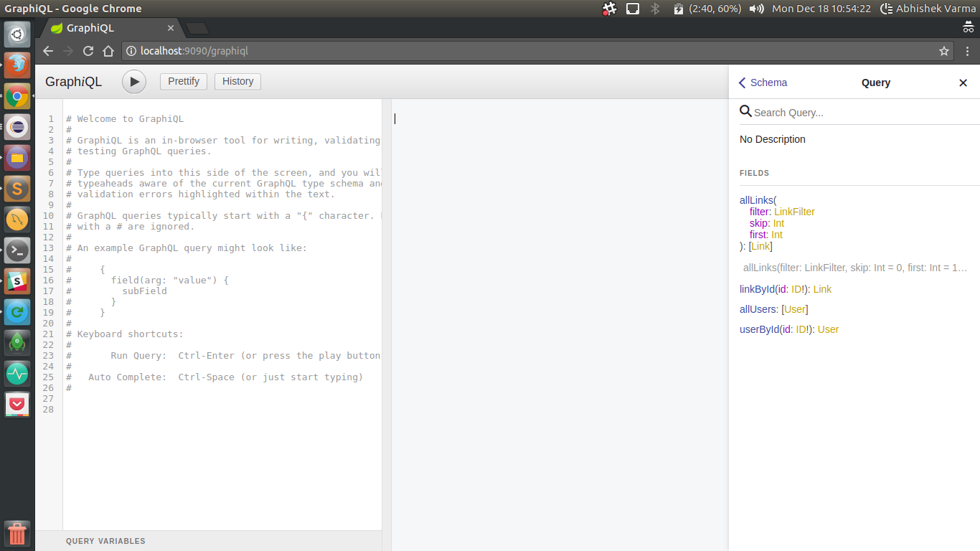
Task: Close the Query documentation panel
Action: pyautogui.click(x=963, y=83)
